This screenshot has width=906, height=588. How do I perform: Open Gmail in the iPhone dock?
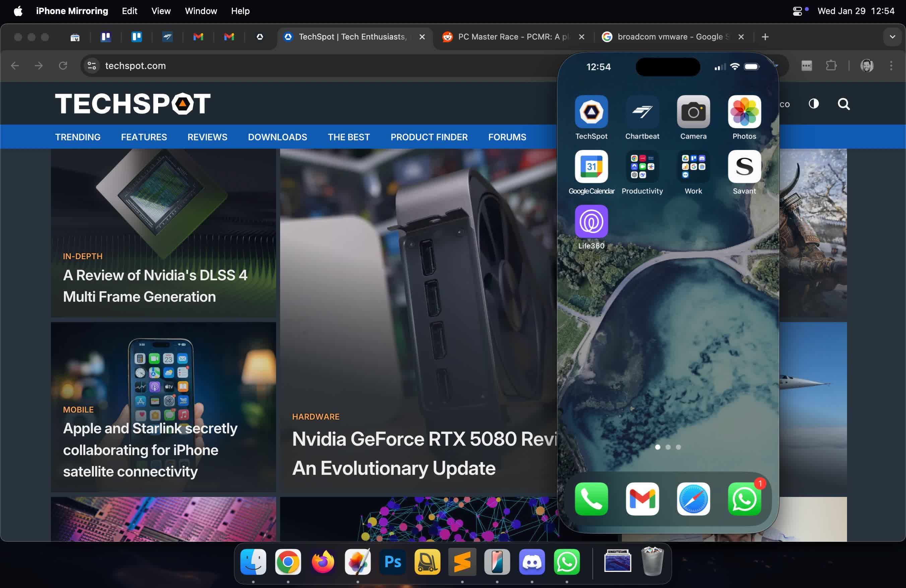[x=642, y=499]
